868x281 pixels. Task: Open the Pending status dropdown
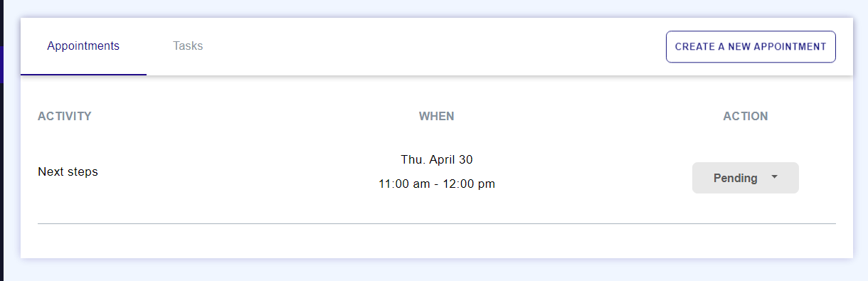click(745, 178)
